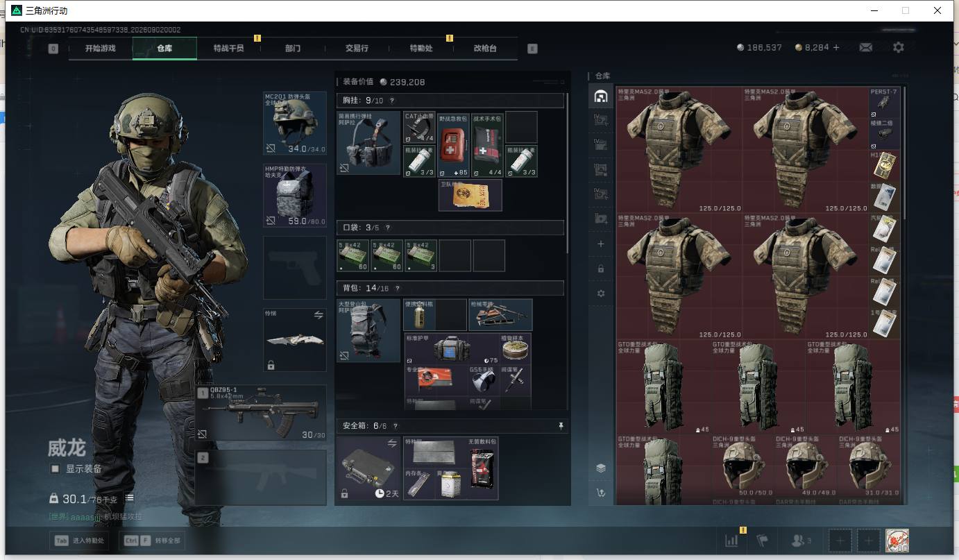Click the empty weapon slot 2

pyautogui.click(x=261, y=477)
